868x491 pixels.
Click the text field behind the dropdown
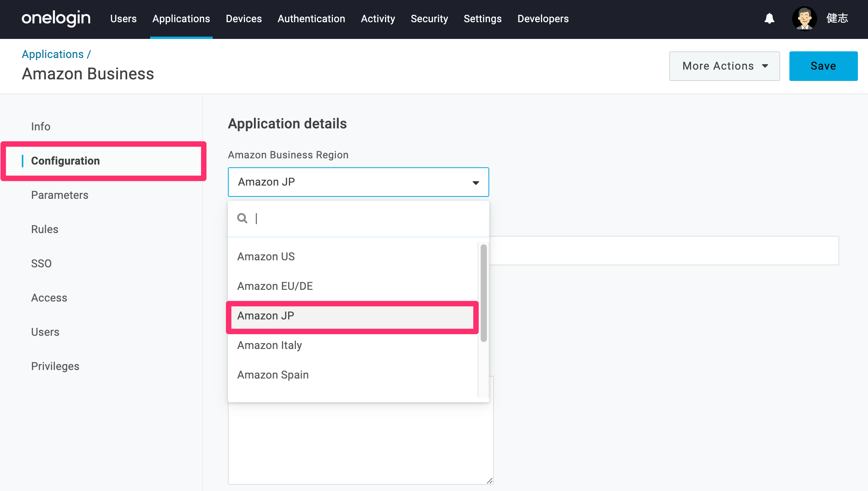point(664,251)
